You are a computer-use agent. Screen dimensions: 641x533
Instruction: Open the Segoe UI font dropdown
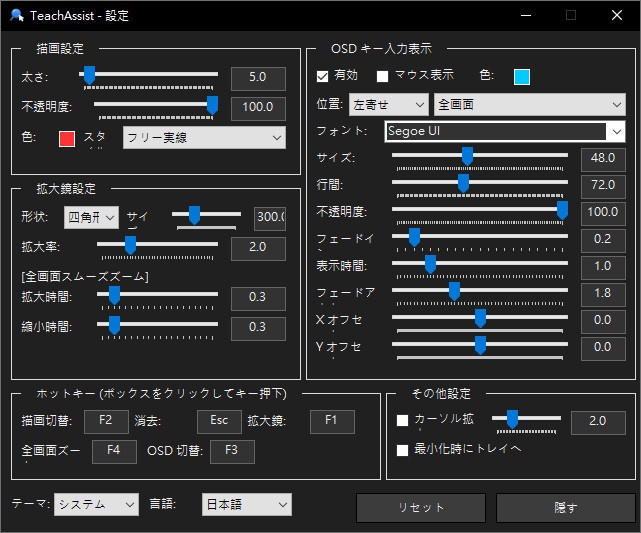(505, 131)
